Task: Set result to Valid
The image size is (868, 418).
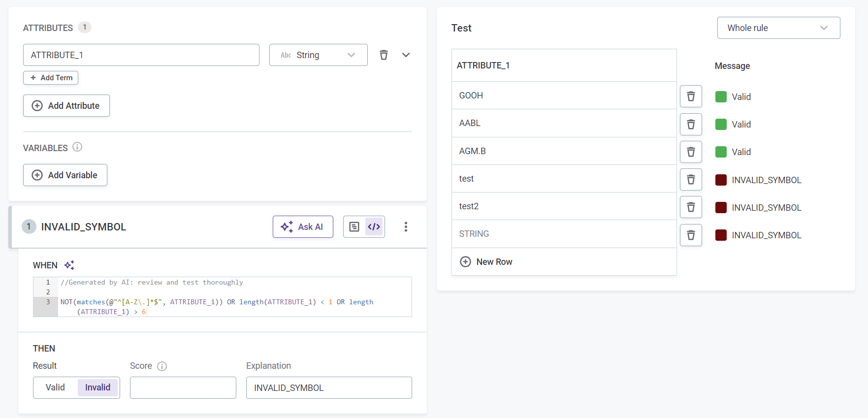Action: click(x=55, y=387)
